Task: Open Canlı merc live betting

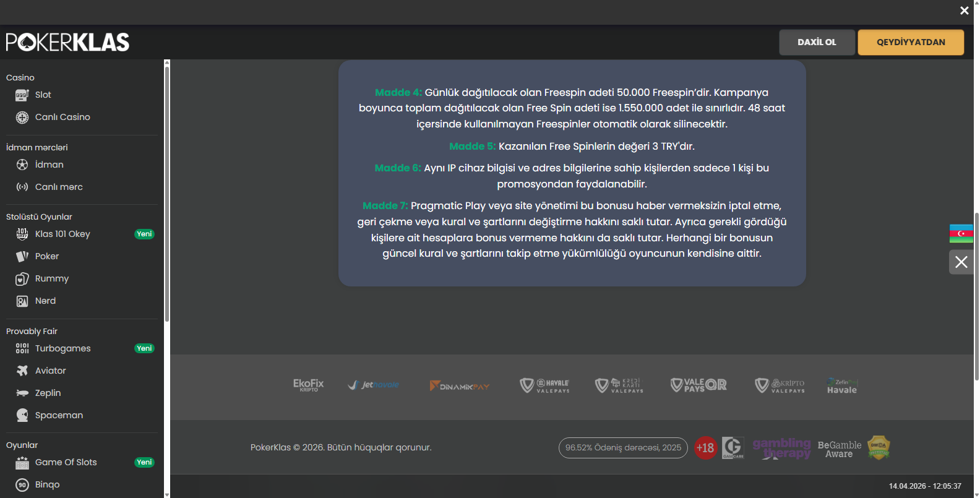Action: tap(59, 187)
